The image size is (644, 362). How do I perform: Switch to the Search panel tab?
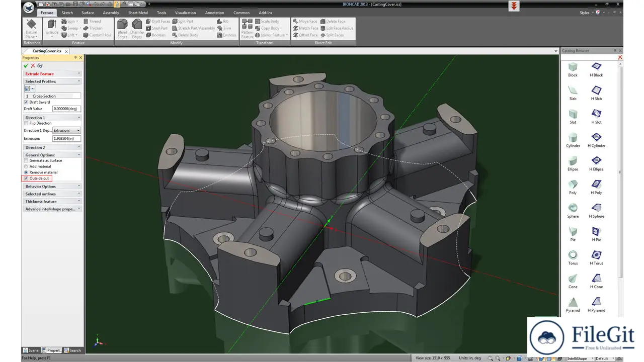pos(72,350)
